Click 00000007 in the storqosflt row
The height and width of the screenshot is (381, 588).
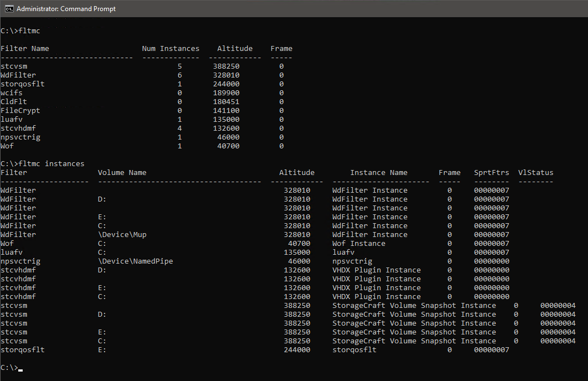point(491,350)
